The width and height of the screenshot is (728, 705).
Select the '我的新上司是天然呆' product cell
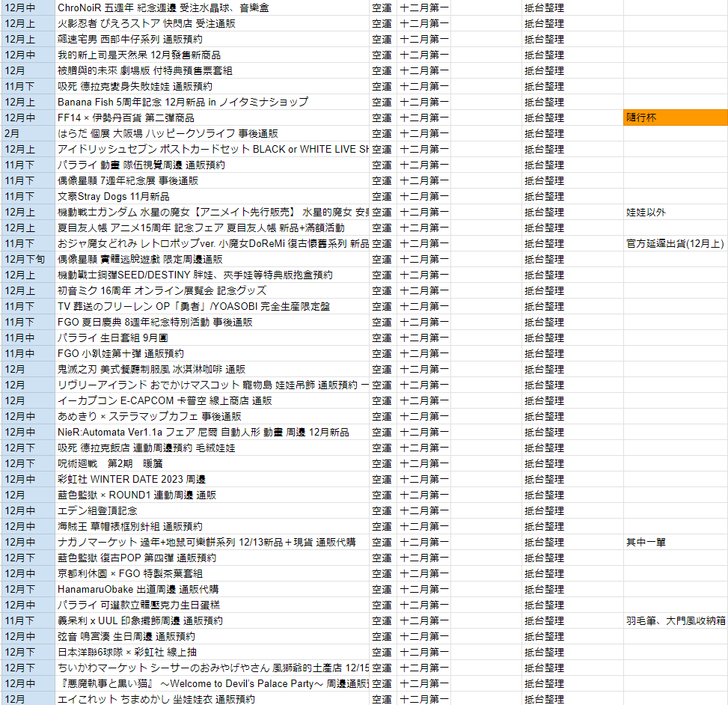(x=212, y=55)
